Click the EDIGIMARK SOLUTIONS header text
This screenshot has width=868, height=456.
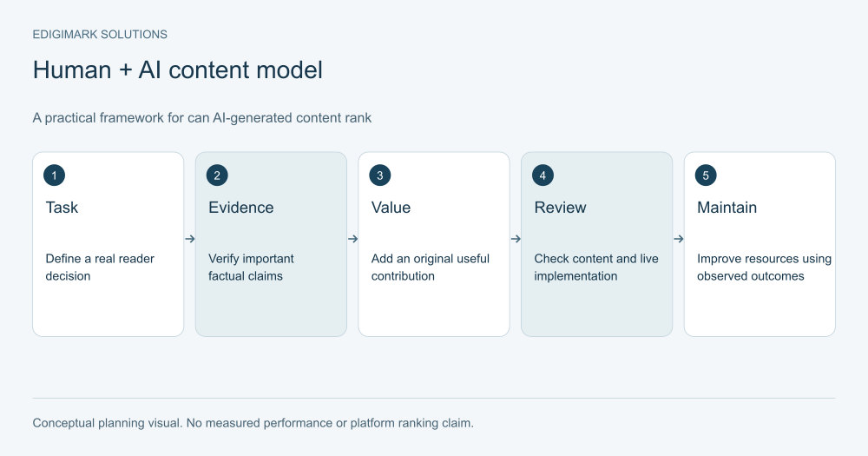pos(100,35)
